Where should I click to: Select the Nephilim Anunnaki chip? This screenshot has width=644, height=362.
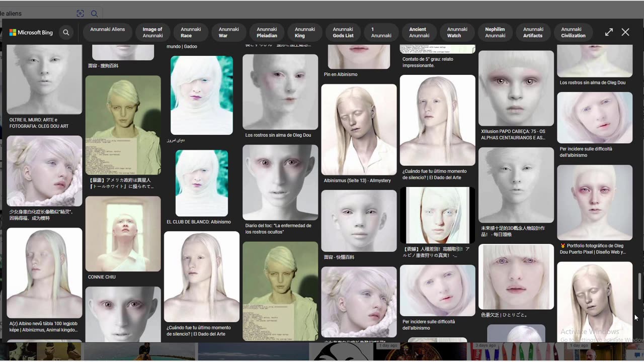click(495, 32)
